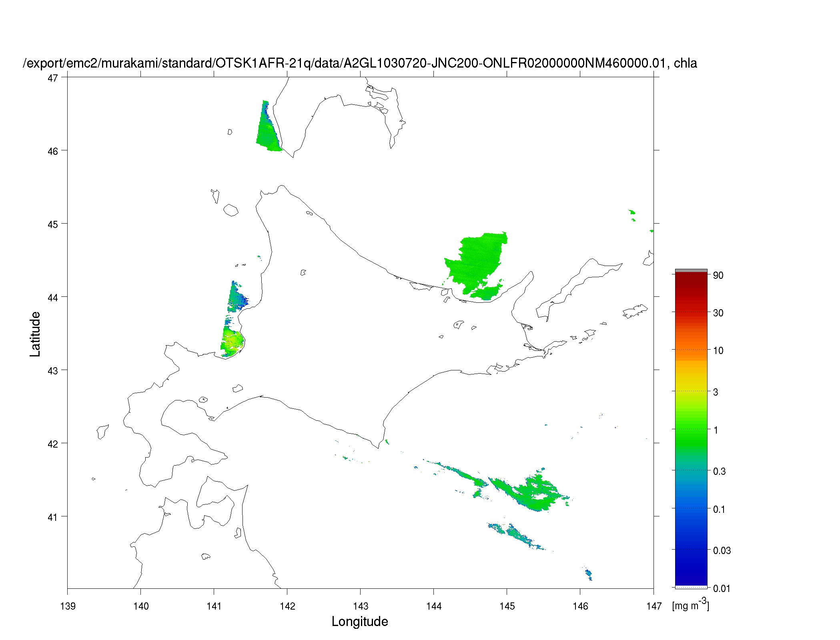Click the file path title text above the map
The height and width of the screenshot is (640, 840).
[x=360, y=63]
